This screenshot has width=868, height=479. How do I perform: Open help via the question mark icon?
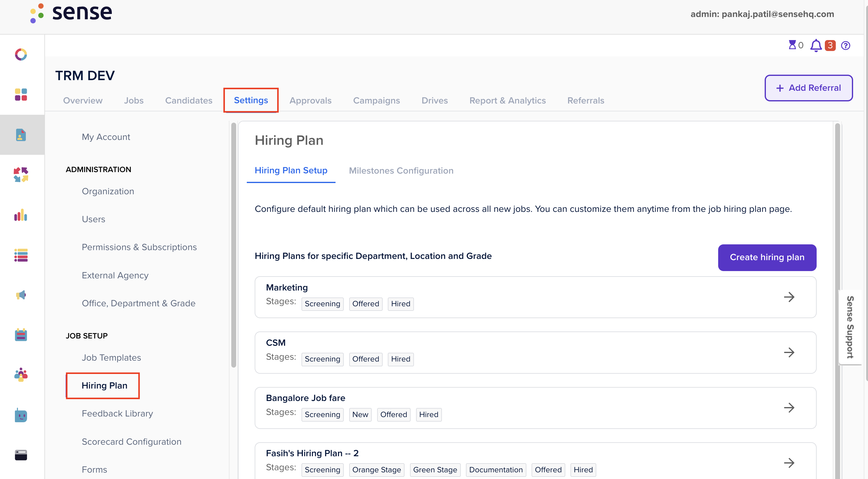(x=846, y=46)
